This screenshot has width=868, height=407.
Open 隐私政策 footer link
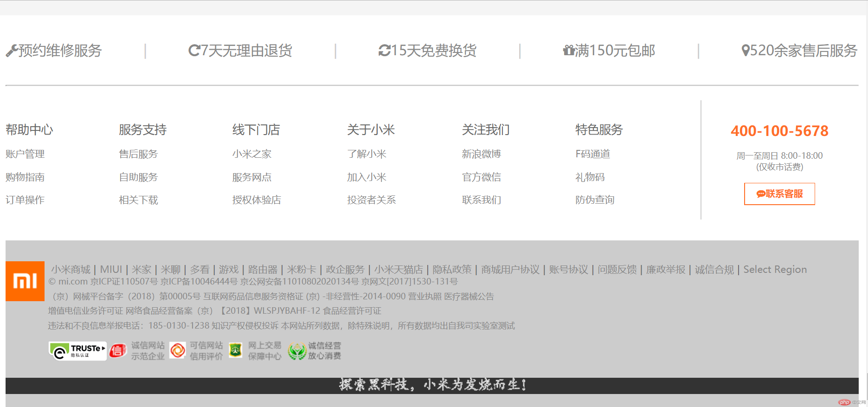point(452,270)
